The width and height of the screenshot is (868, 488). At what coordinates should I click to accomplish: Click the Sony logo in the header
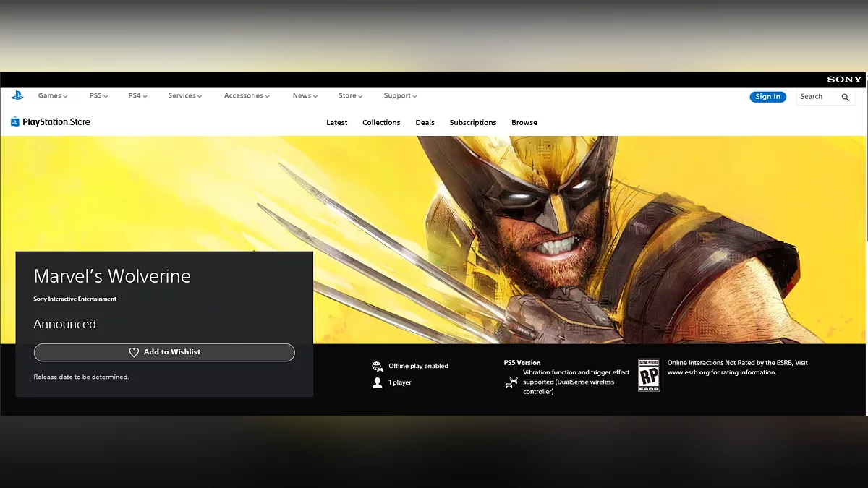tap(844, 80)
